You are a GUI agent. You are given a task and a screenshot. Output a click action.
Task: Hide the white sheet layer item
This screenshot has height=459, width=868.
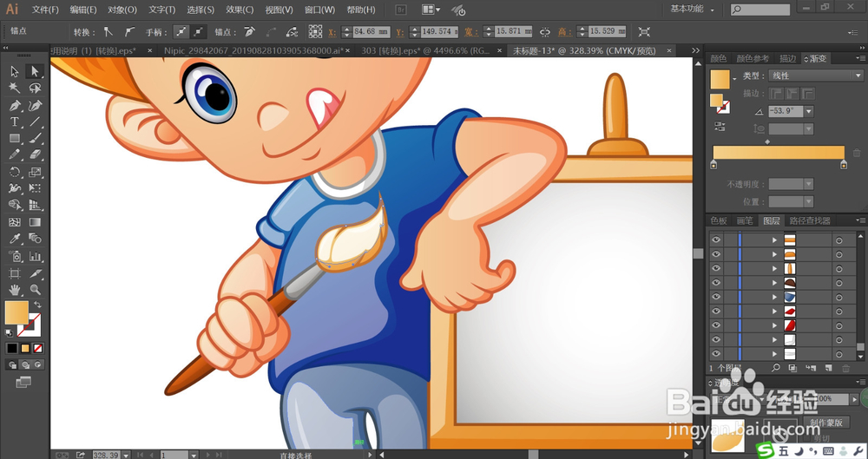(716, 340)
